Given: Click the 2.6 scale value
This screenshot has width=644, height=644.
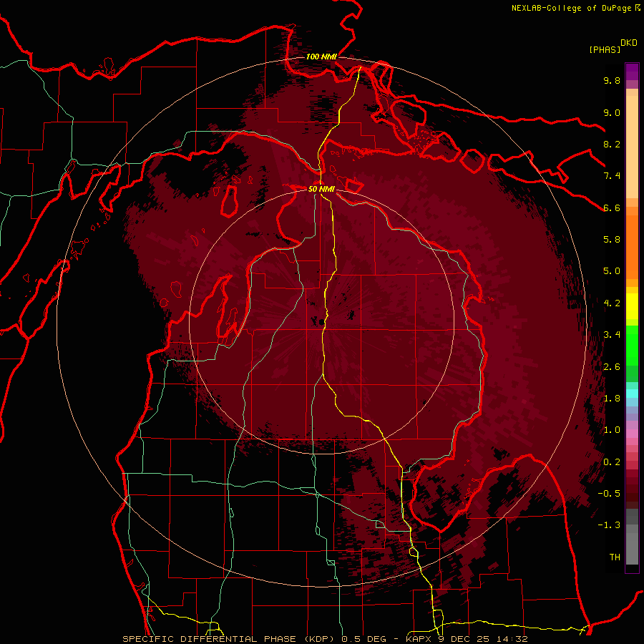Looking at the screenshot, I should (612, 367).
